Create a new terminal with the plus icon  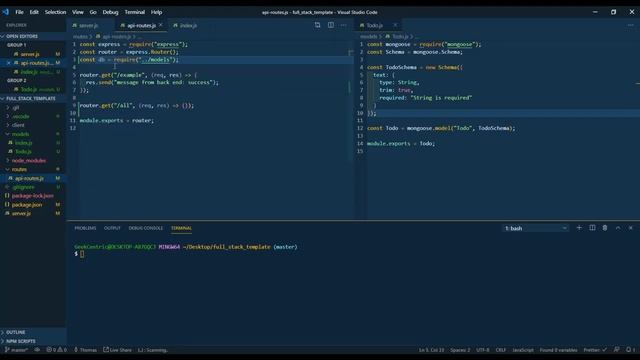click(579, 228)
